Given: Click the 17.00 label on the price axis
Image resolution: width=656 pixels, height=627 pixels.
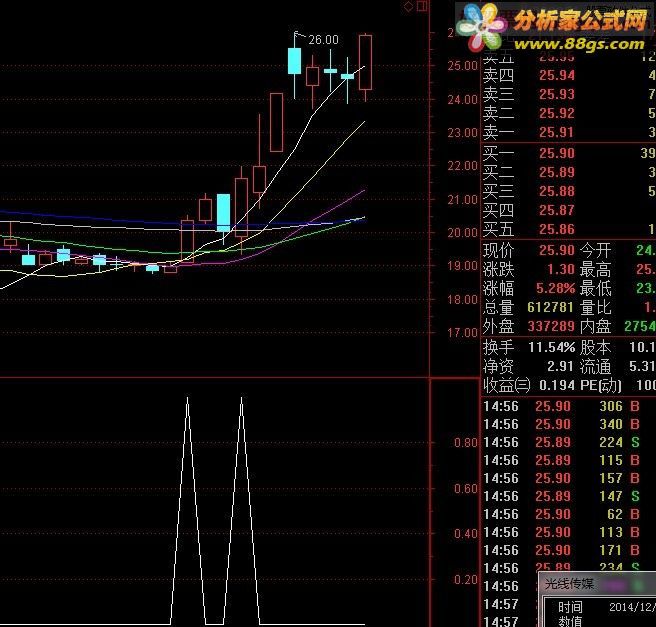Looking at the screenshot, I should click(x=463, y=333).
